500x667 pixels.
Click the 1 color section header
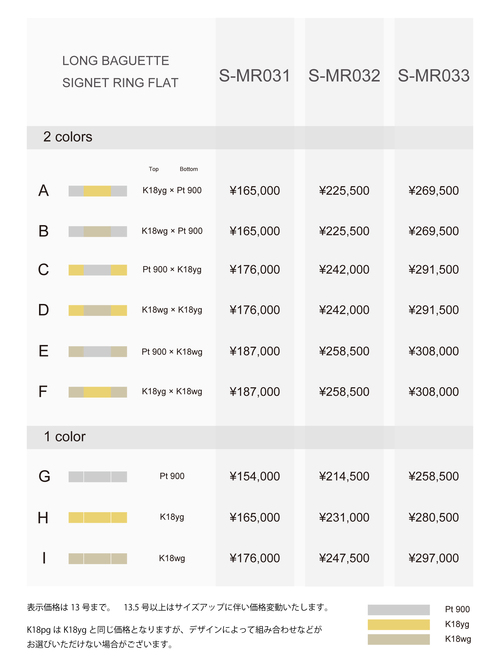click(x=250, y=437)
